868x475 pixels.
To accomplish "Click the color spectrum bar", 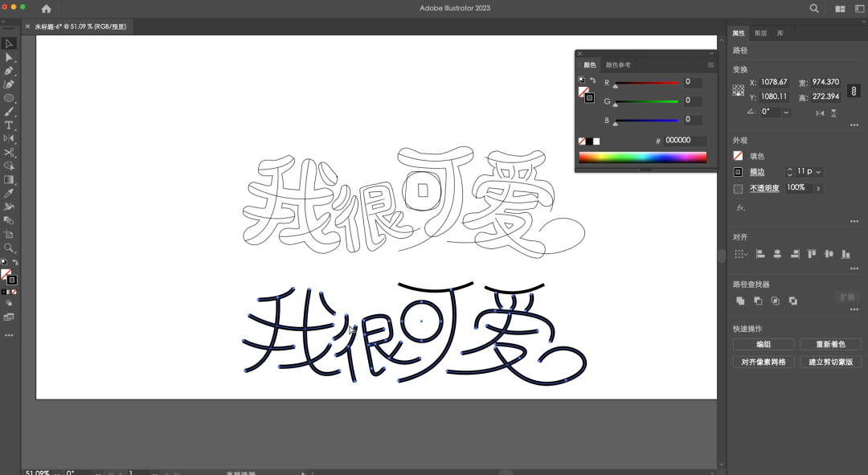I will (x=642, y=158).
